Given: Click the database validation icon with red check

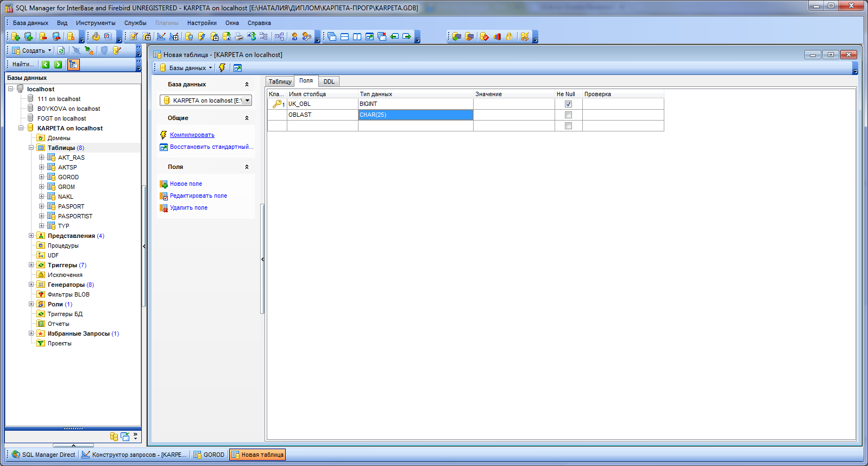Looking at the screenshot, I should tap(484, 36).
